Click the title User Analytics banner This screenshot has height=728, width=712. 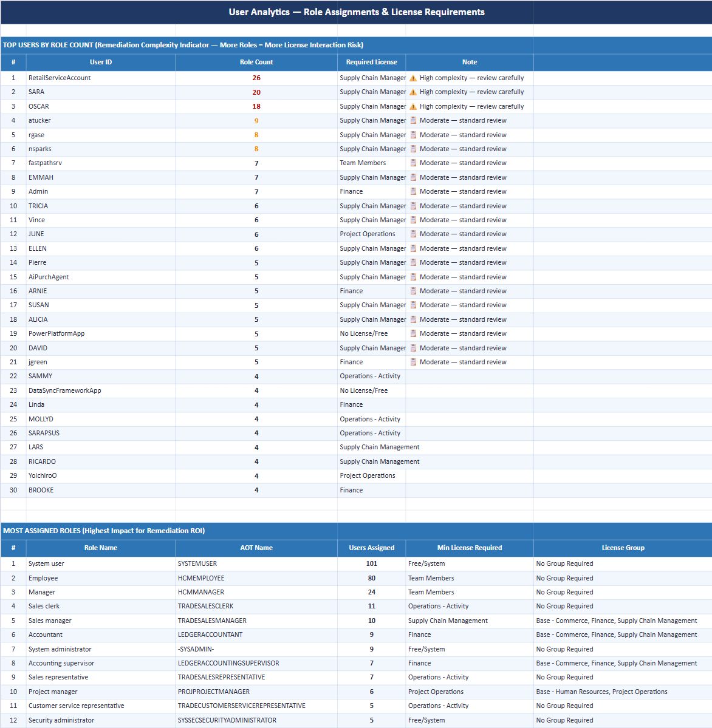(356, 12)
